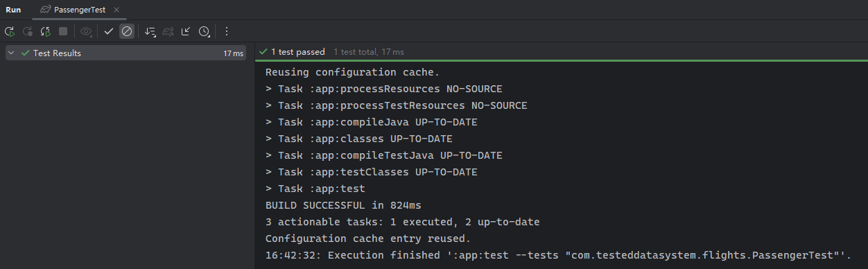The height and width of the screenshot is (269, 868).
Task: Click the Import Tests arrow icon
Action: [x=186, y=31]
